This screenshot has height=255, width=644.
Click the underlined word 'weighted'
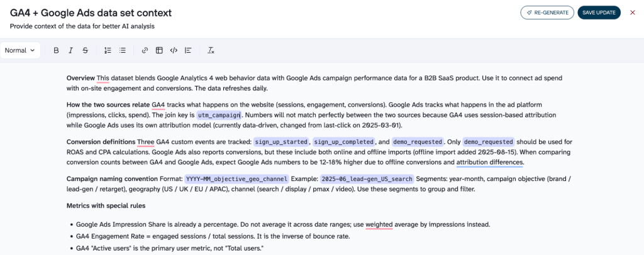pos(379,225)
